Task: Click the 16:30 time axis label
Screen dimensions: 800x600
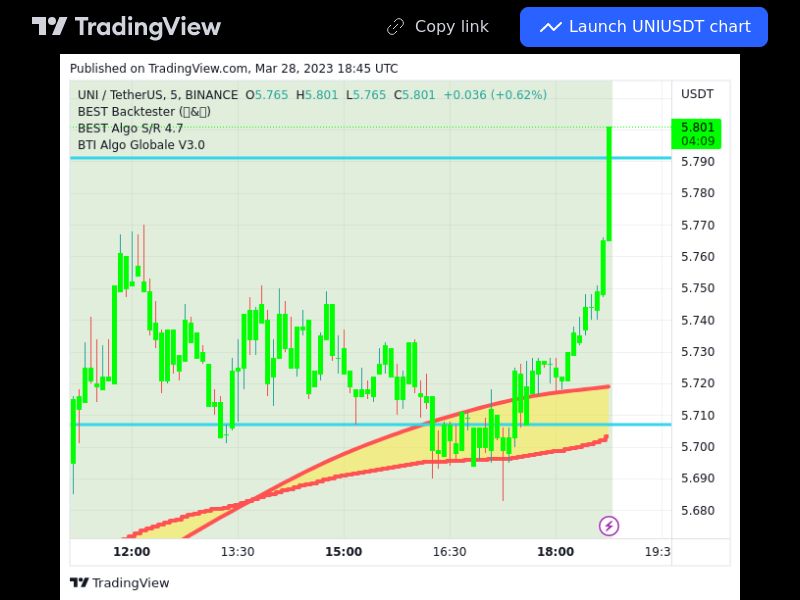Action: (x=449, y=552)
